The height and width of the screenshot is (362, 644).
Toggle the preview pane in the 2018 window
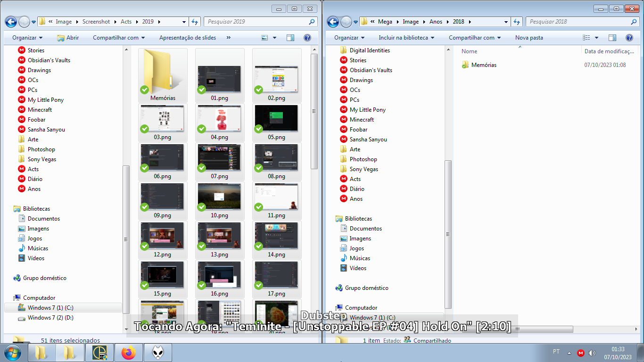coord(612,38)
